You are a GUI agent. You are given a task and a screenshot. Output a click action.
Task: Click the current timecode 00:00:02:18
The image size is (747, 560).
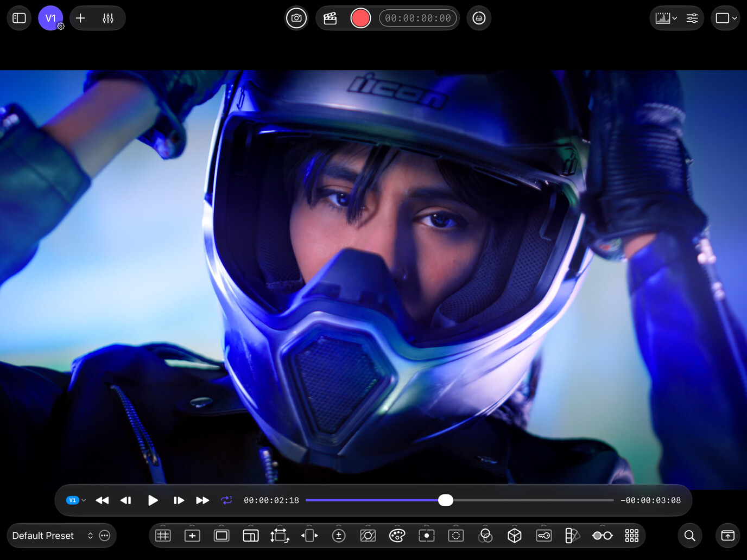(271, 500)
